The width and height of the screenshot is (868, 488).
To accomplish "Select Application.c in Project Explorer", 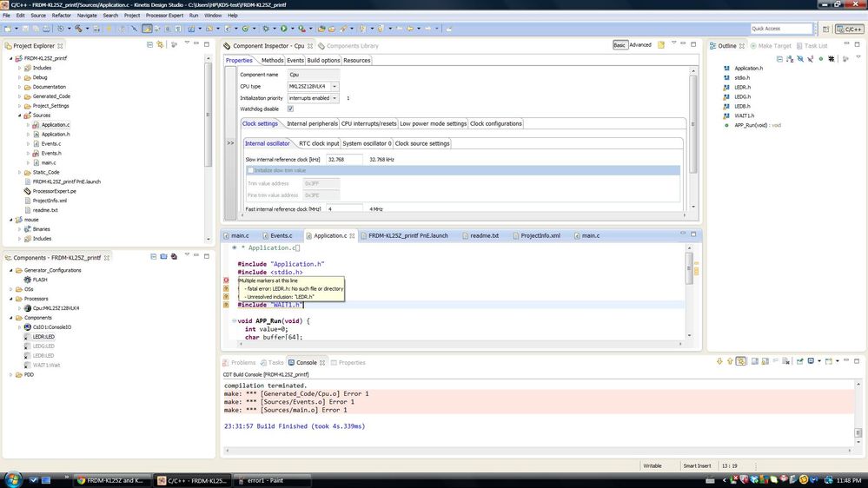I will [x=56, y=124].
